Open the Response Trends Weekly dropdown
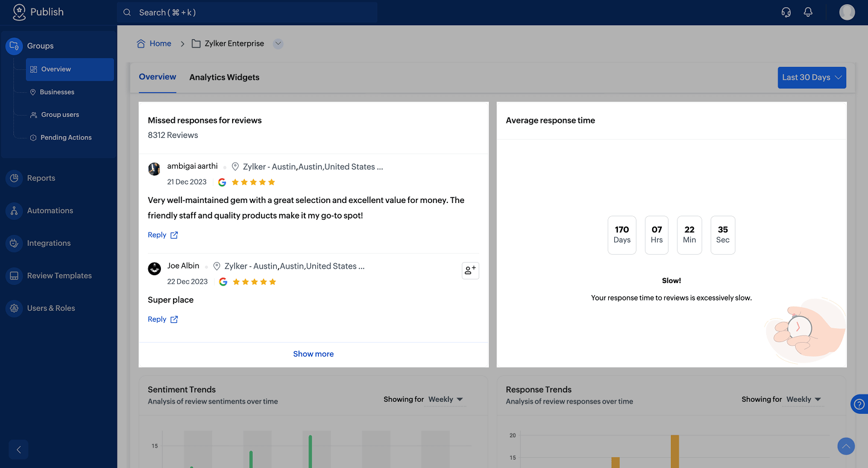This screenshot has width=868, height=468. coord(804,399)
